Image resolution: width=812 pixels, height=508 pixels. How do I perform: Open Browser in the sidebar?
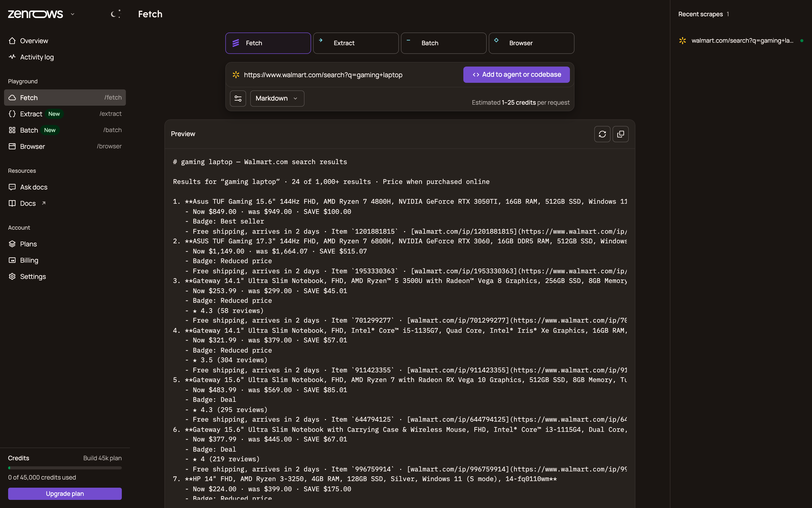[65, 147]
